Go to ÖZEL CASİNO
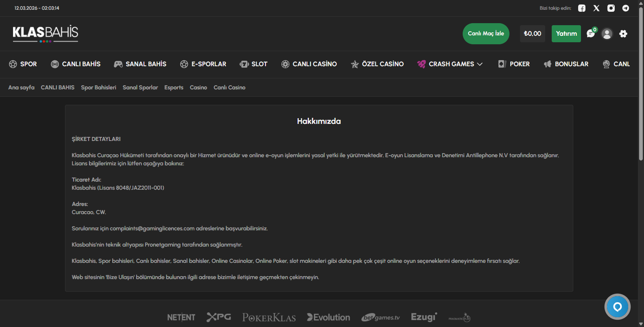Image resolution: width=644 pixels, height=327 pixels. pyautogui.click(x=377, y=64)
